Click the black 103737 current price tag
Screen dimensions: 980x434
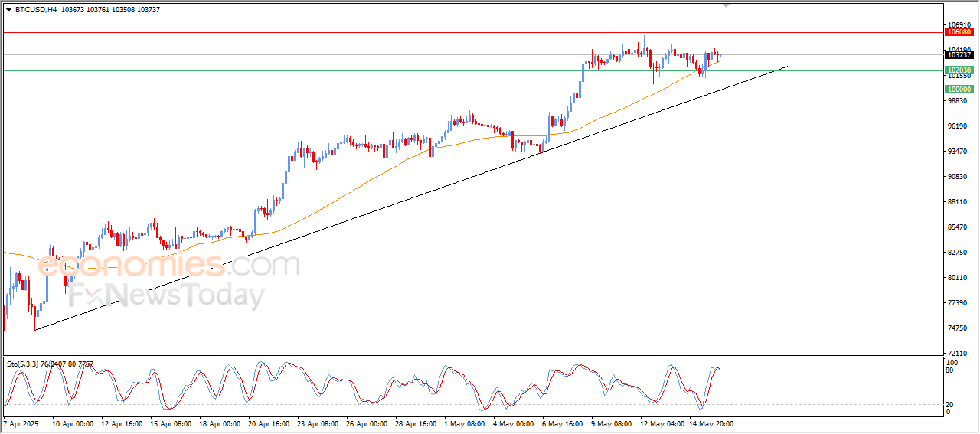point(959,54)
